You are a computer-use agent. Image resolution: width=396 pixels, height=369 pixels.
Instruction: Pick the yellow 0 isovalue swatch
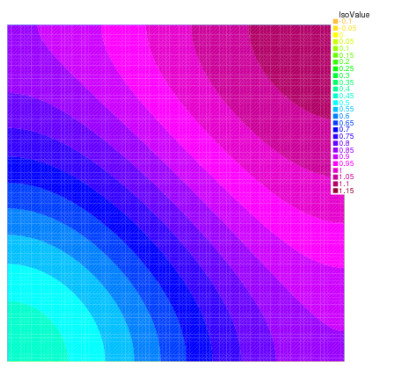click(x=335, y=35)
